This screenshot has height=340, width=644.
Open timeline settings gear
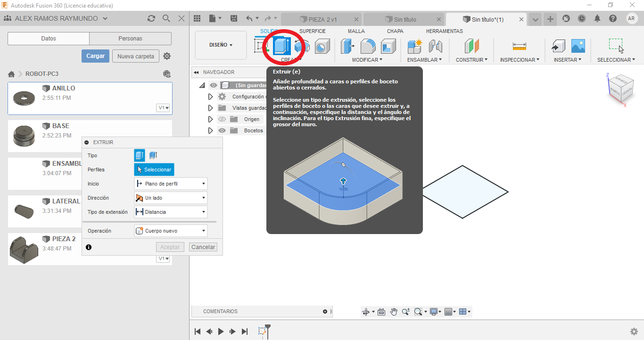(x=634, y=332)
